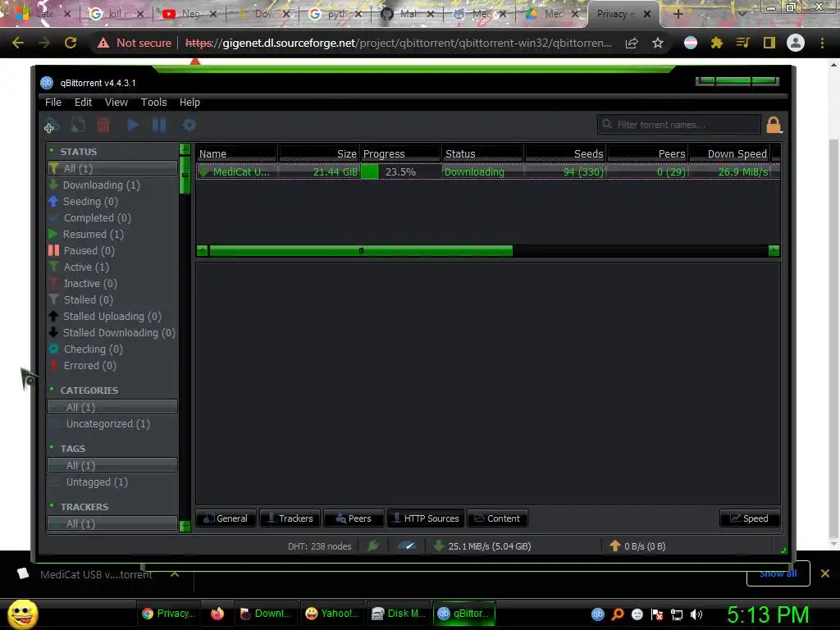Click the red Remove torrent trash icon
840x630 pixels.
click(103, 125)
